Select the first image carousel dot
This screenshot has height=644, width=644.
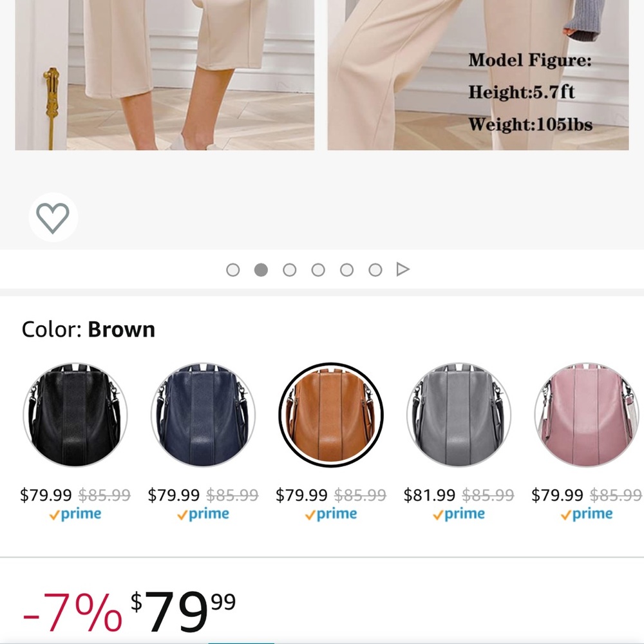tap(233, 270)
